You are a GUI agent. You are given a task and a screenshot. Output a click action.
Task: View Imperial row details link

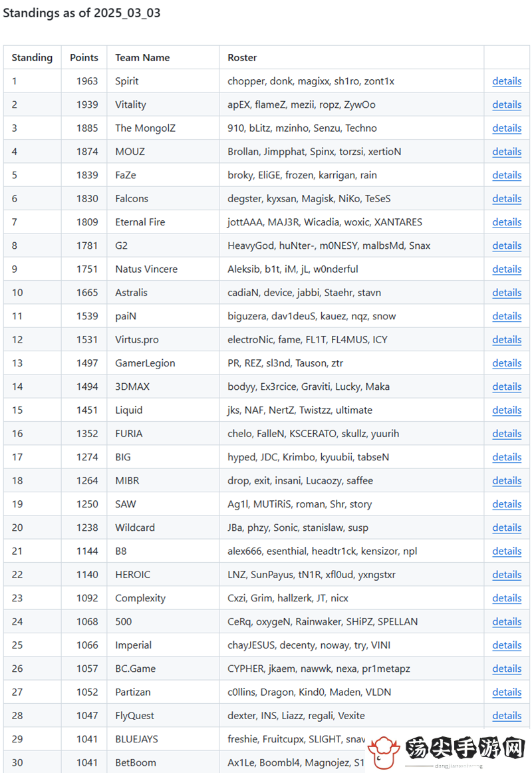[x=507, y=645]
